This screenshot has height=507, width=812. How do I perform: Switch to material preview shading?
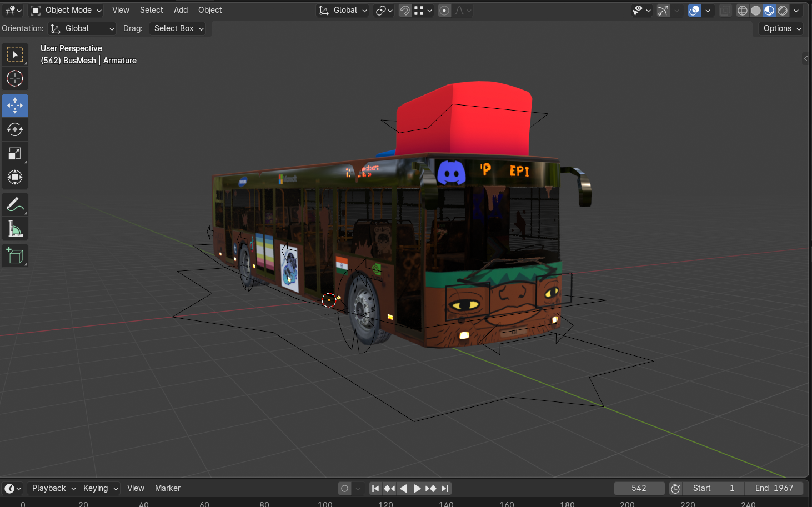[x=769, y=11]
